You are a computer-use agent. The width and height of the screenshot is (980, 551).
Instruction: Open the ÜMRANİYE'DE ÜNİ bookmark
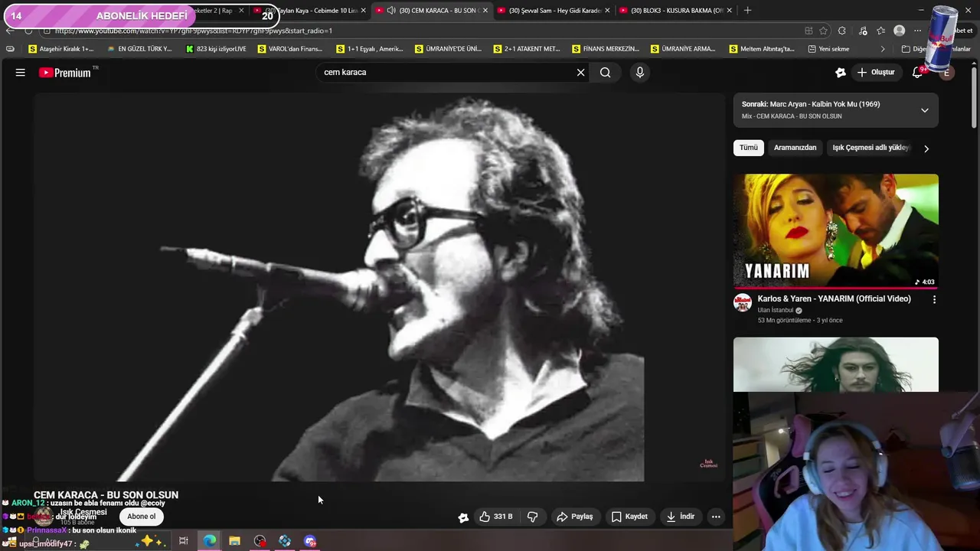[448, 49]
